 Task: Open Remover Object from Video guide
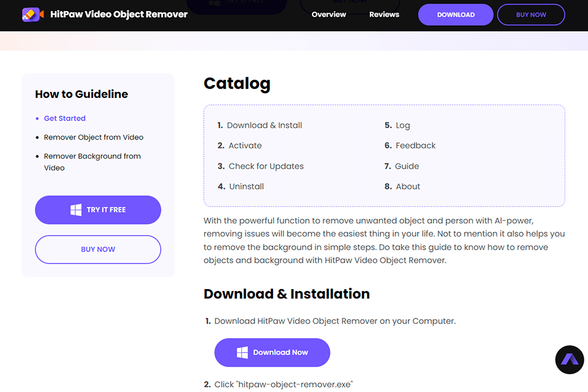[x=94, y=137]
